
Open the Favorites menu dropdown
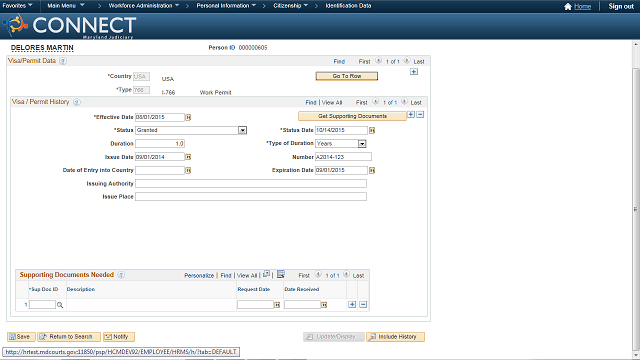click(18, 6)
